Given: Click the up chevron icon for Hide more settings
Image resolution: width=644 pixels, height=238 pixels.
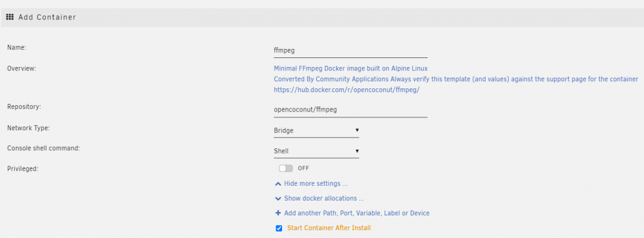Looking at the screenshot, I should pos(278,184).
